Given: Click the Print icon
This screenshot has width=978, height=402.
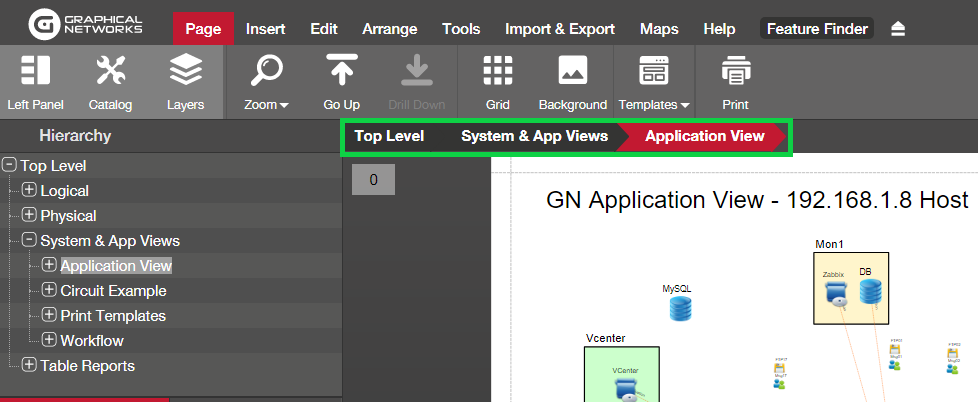Looking at the screenshot, I should (735, 71).
